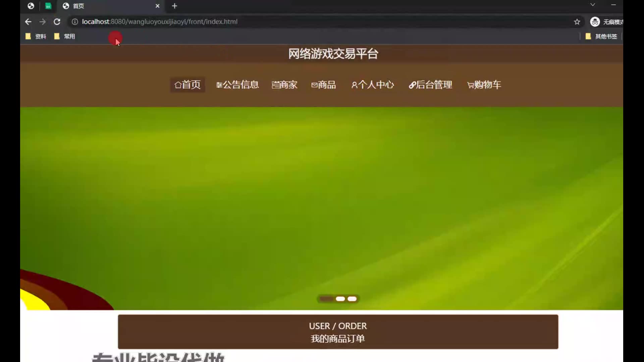This screenshot has height=362, width=644.
Task: Select the second carousel indicator dot
Action: point(340,299)
